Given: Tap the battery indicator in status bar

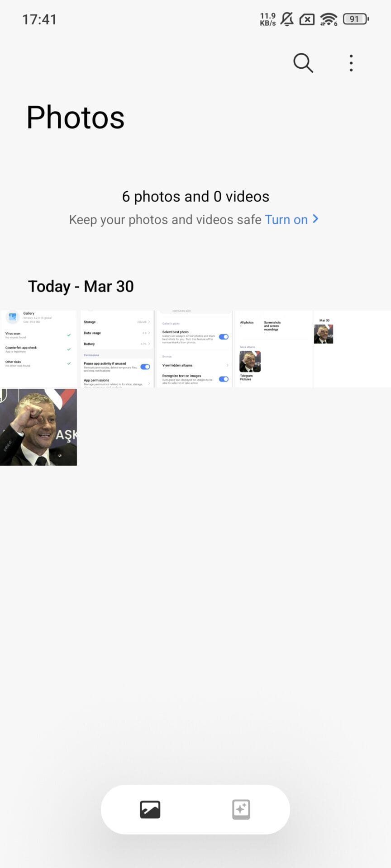Looking at the screenshot, I should click(x=356, y=19).
